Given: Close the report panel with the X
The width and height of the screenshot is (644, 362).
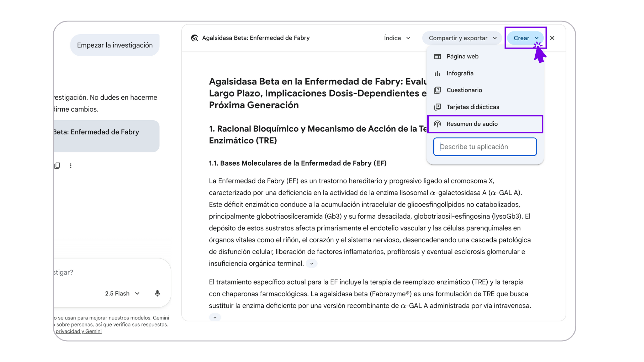Looking at the screenshot, I should (552, 38).
